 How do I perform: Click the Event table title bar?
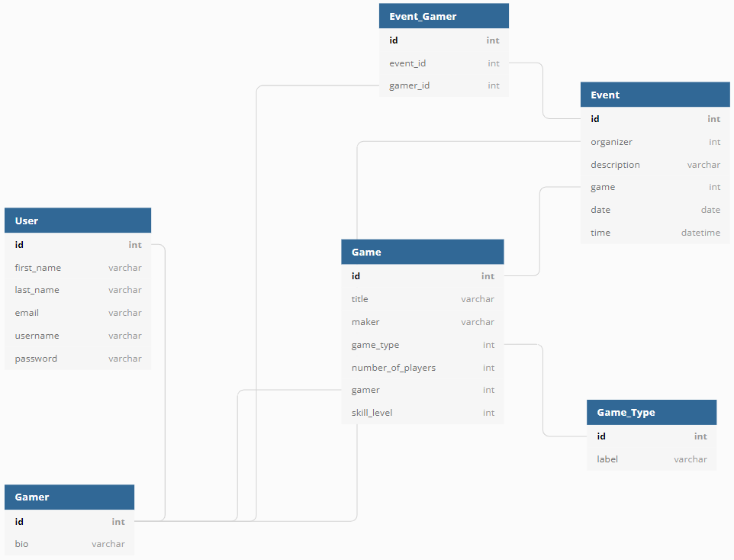click(654, 94)
